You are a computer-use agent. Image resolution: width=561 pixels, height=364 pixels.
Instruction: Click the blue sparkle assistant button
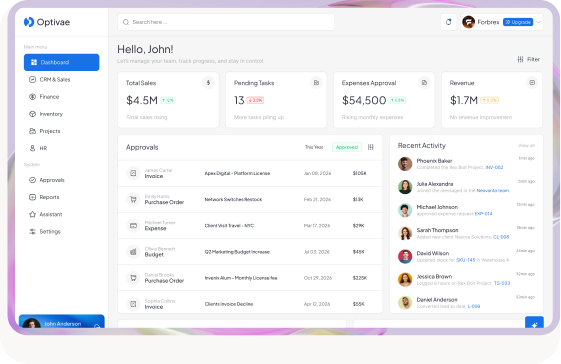click(534, 322)
